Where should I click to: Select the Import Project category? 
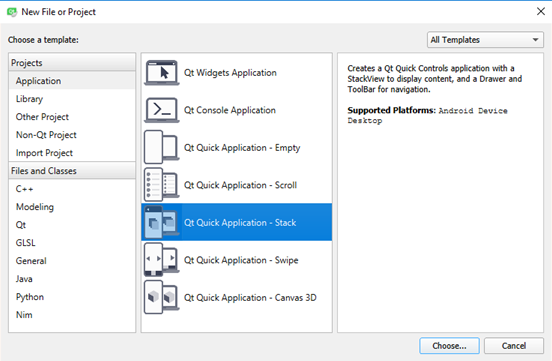72,153
